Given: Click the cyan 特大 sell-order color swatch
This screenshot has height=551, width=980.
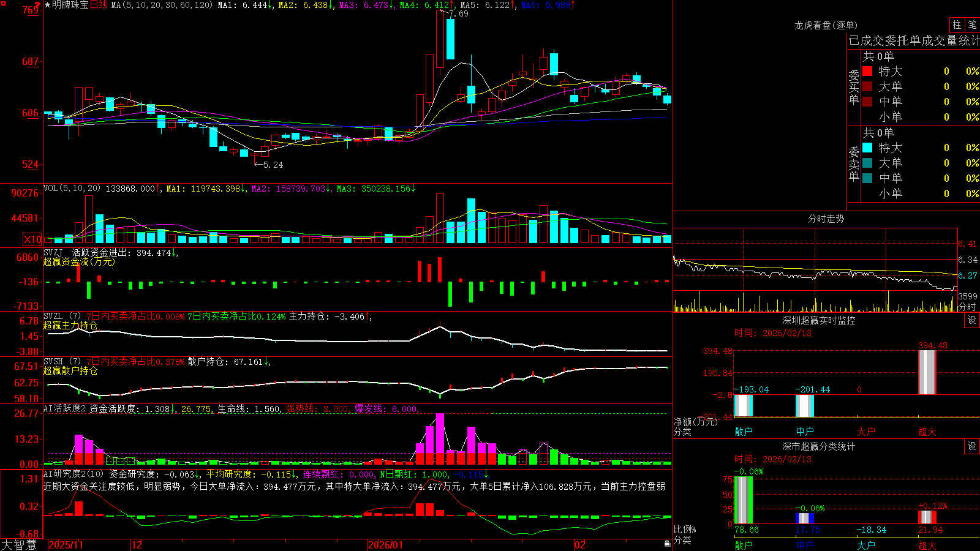Looking at the screenshot, I should 867,148.
